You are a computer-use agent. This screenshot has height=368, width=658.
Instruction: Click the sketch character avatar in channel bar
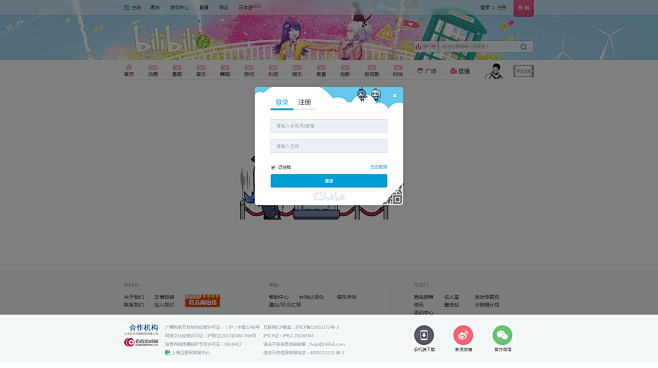[494, 71]
